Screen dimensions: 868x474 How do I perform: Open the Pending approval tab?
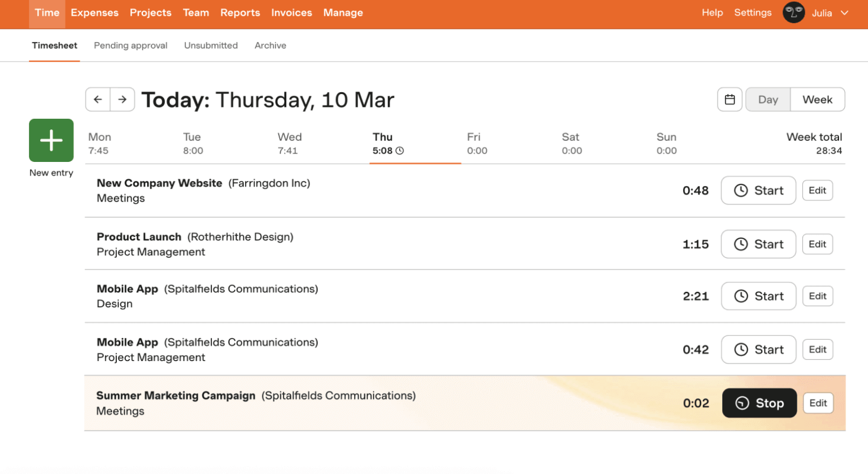pos(130,46)
